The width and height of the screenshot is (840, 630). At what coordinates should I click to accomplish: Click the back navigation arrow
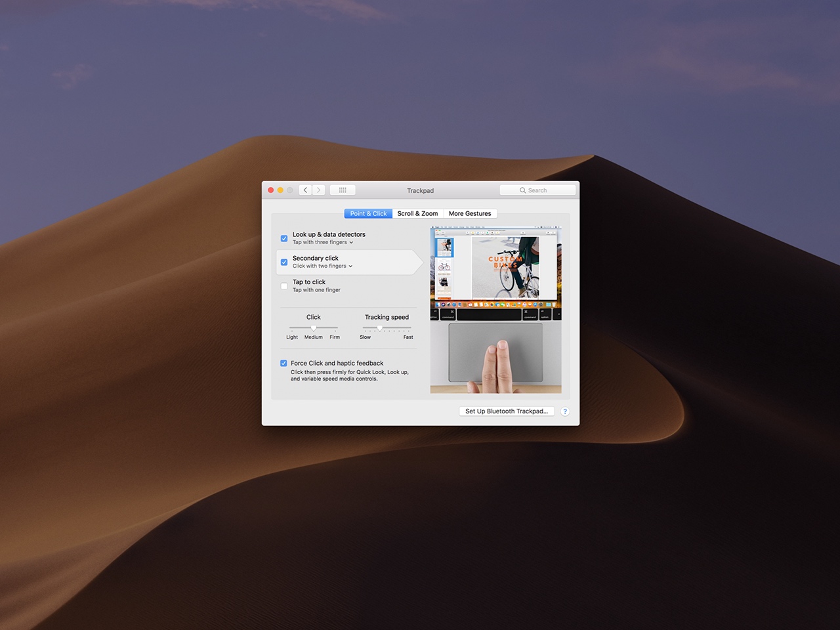coord(305,190)
